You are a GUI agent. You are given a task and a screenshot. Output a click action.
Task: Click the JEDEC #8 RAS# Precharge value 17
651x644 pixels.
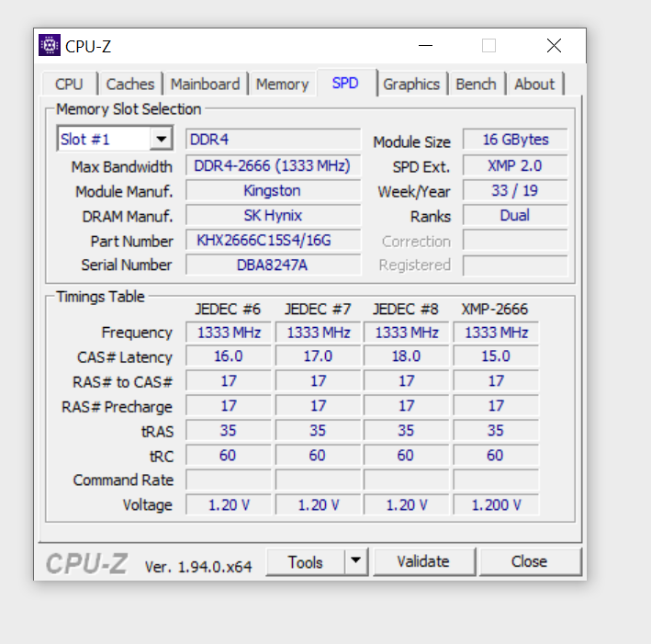point(407,405)
